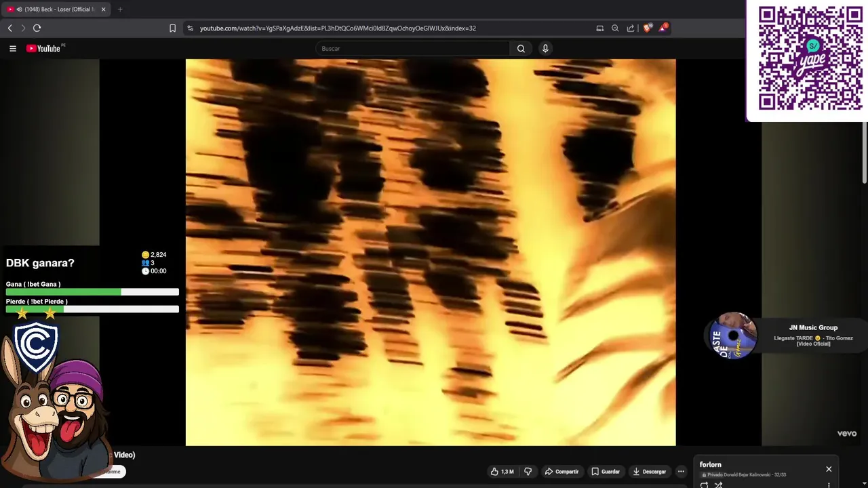Open a new tab with plus button

[x=120, y=9]
